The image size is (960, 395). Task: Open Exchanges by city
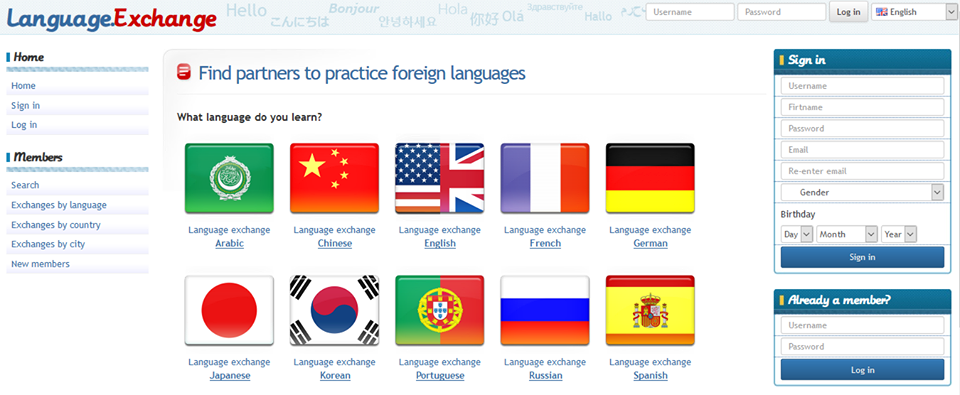click(48, 244)
